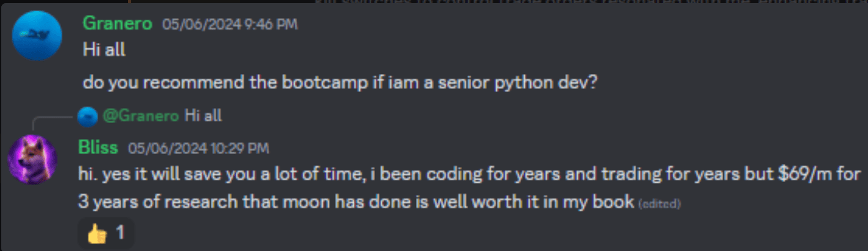Click Granero's blue profile avatar

tap(37, 35)
